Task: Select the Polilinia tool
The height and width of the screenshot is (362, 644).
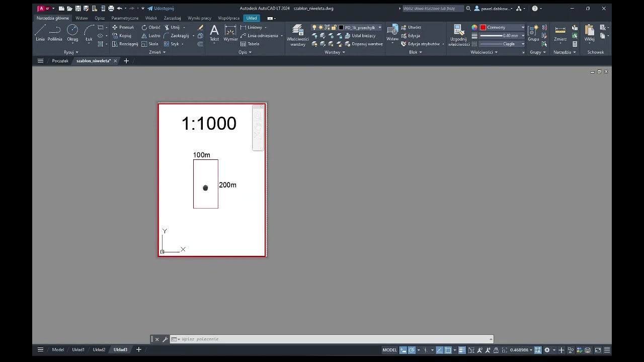Action: [55, 33]
